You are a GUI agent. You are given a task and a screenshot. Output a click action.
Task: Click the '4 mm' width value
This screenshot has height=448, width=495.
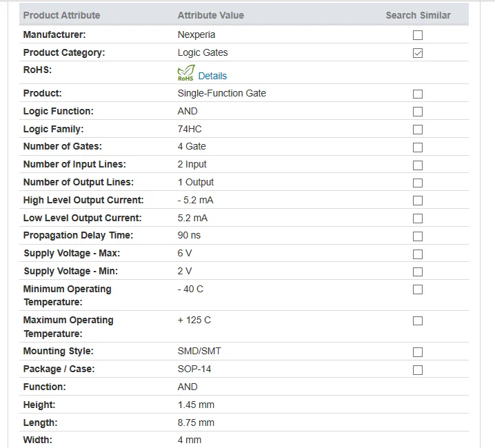point(190,440)
